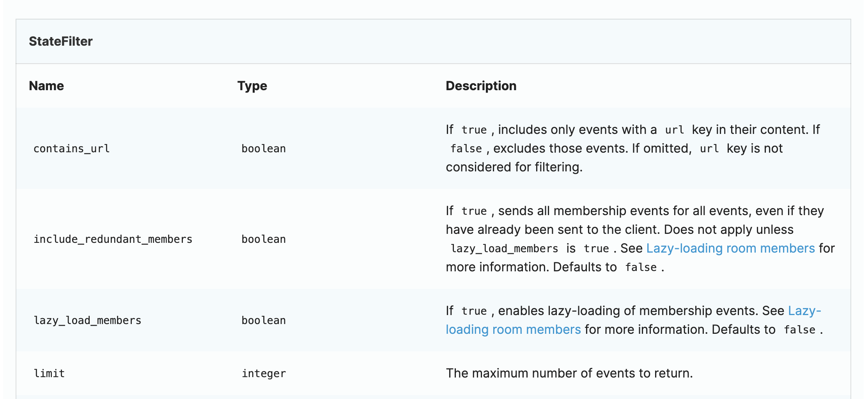Select the StateFilter heading

[61, 41]
